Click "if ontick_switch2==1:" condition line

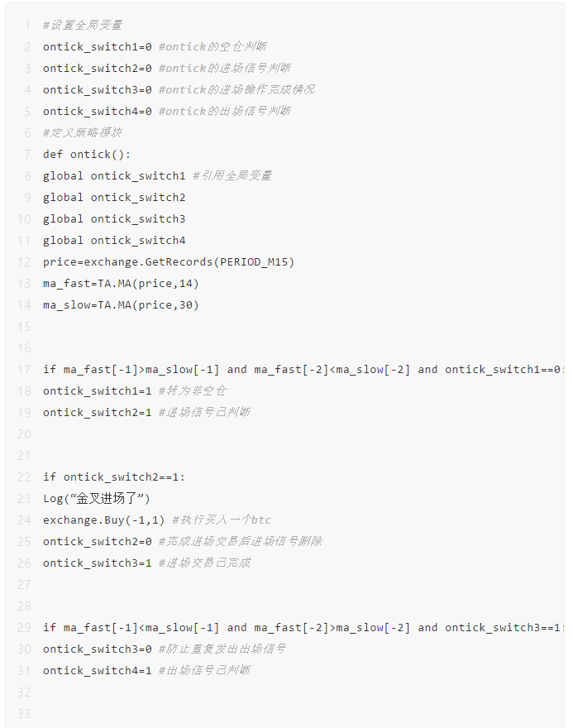tap(114, 477)
